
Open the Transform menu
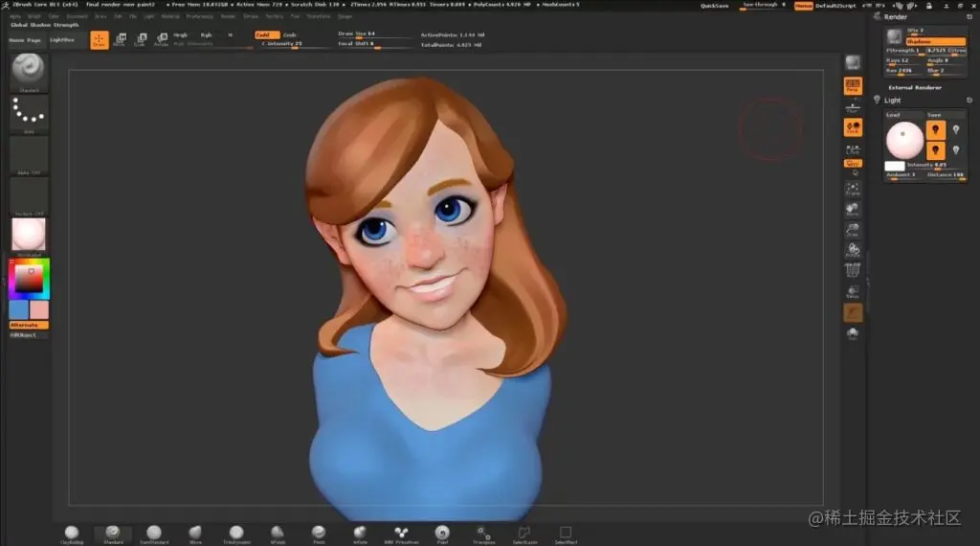(318, 16)
